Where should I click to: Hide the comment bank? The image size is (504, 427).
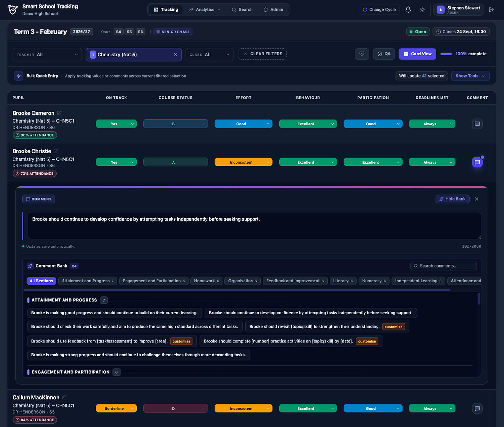point(452,199)
